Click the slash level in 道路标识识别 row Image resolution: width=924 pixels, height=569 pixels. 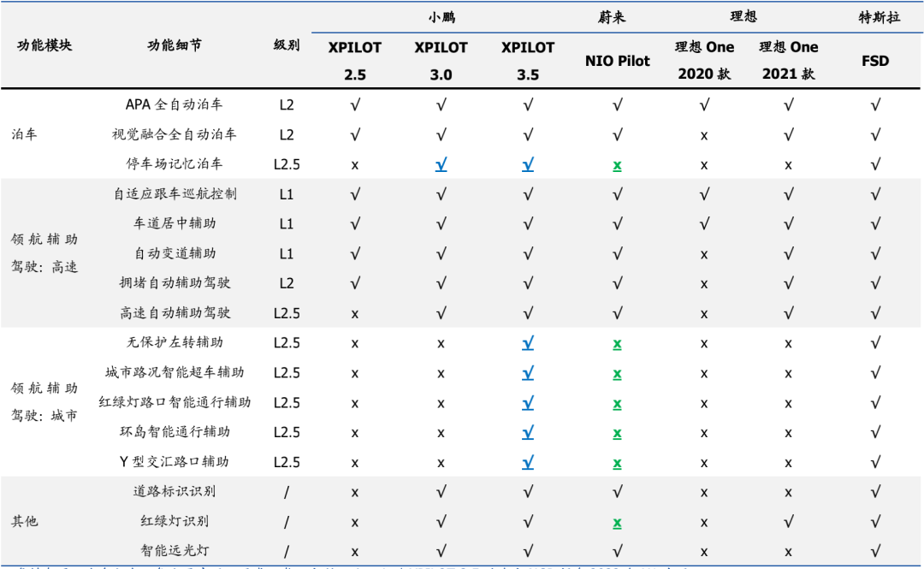click(287, 492)
